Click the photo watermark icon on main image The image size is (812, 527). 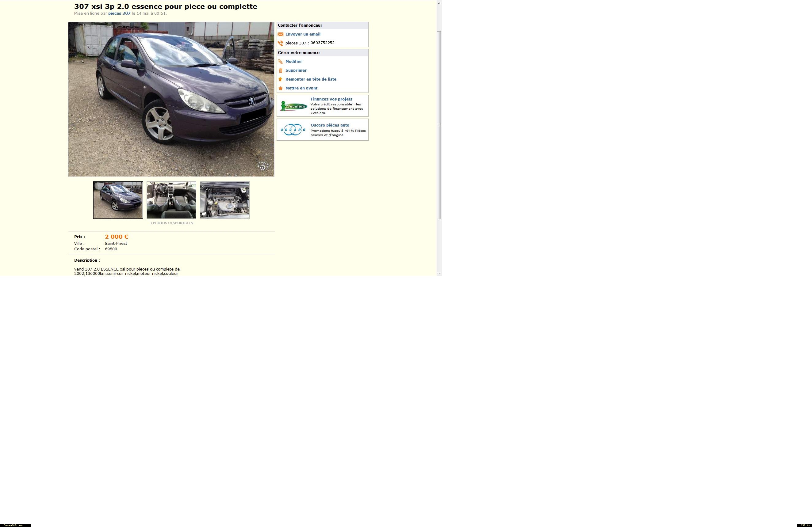[263, 166]
